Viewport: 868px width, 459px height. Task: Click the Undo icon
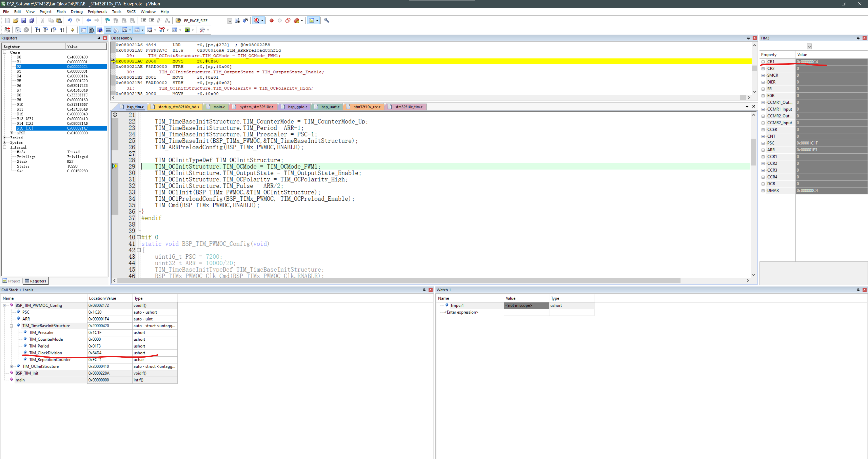click(x=70, y=21)
